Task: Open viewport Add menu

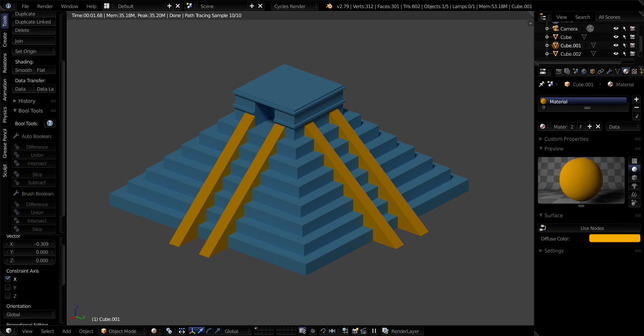Action: [66, 331]
